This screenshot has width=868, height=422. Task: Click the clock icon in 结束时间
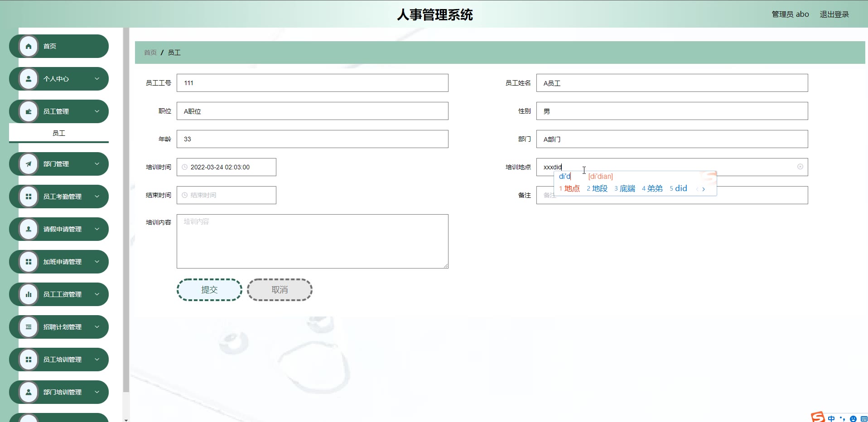pyautogui.click(x=184, y=195)
